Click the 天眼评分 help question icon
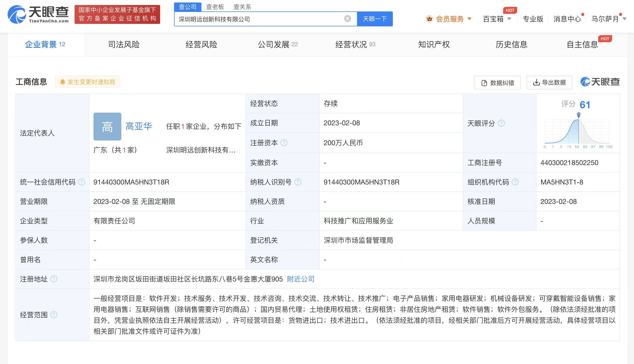Screen dimensions: 634x364 501,123
